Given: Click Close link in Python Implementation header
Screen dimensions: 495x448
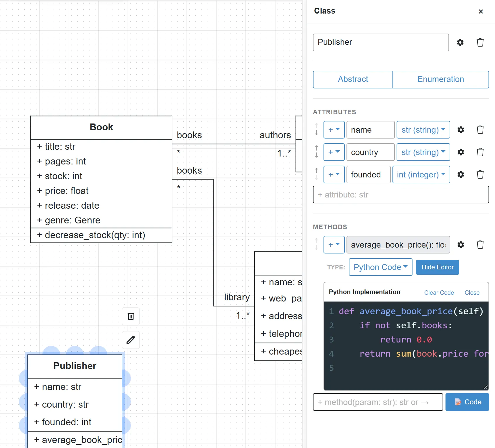Looking at the screenshot, I should coord(472,293).
